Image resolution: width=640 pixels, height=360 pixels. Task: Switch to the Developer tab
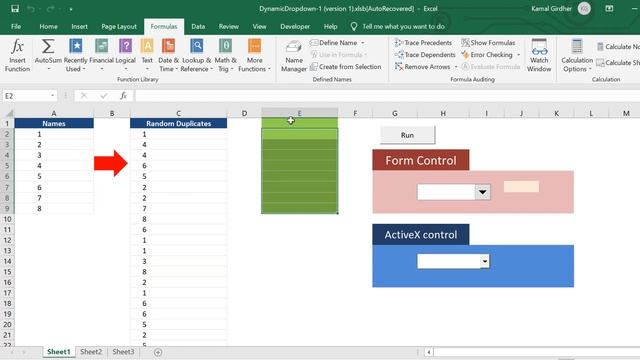pos(295,27)
